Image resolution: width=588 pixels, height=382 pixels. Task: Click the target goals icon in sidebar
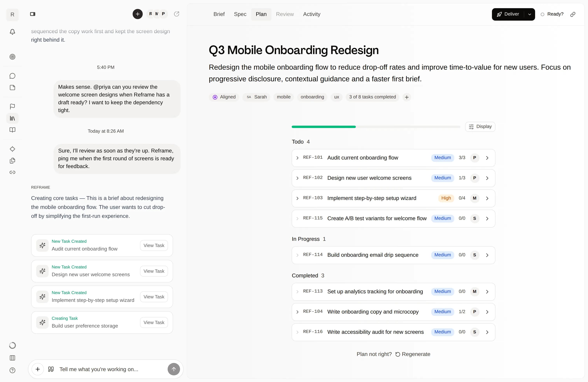tap(12, 57)
